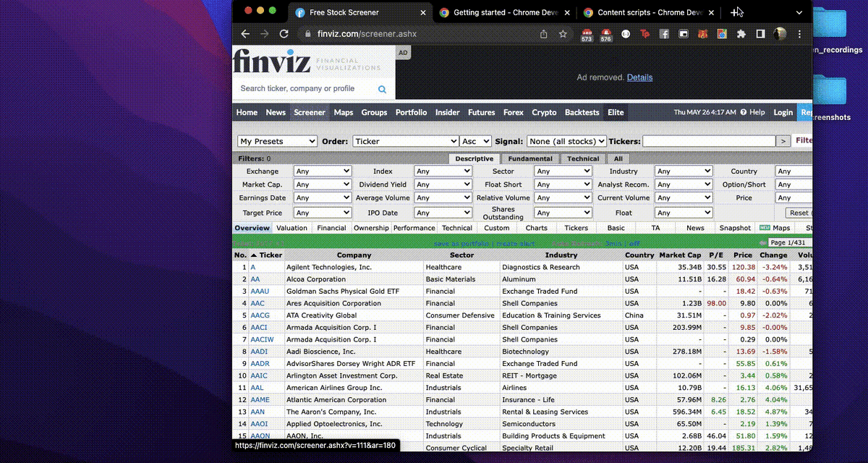This screenshot has width=868, height=463.
Task: Open IPO Date filter dropdown
Action: point(443,213)
